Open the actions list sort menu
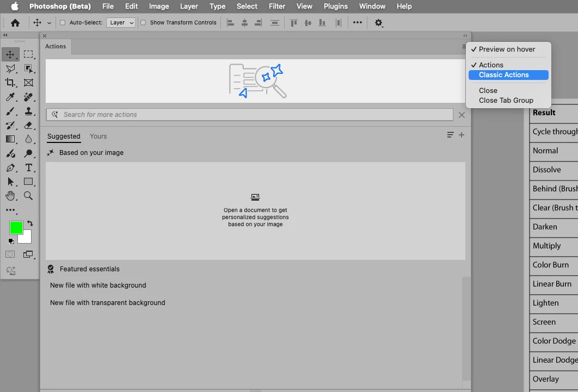This screenshot has height=392, width=578. point(450,135)
